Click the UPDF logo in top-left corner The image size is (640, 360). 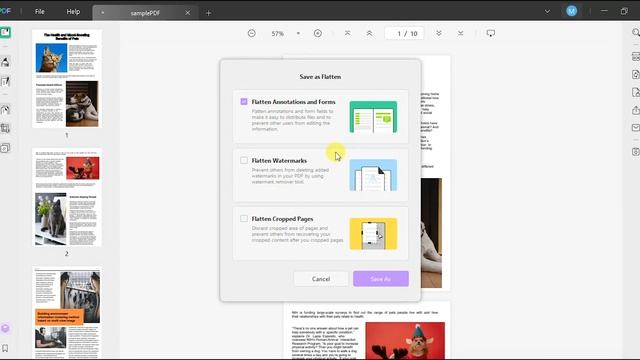(5, 11)
